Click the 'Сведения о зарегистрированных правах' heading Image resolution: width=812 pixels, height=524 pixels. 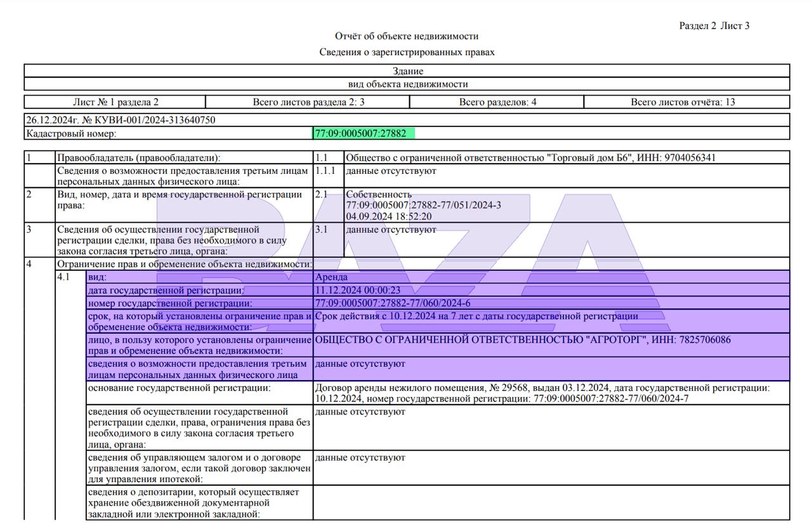click(407, 52)
